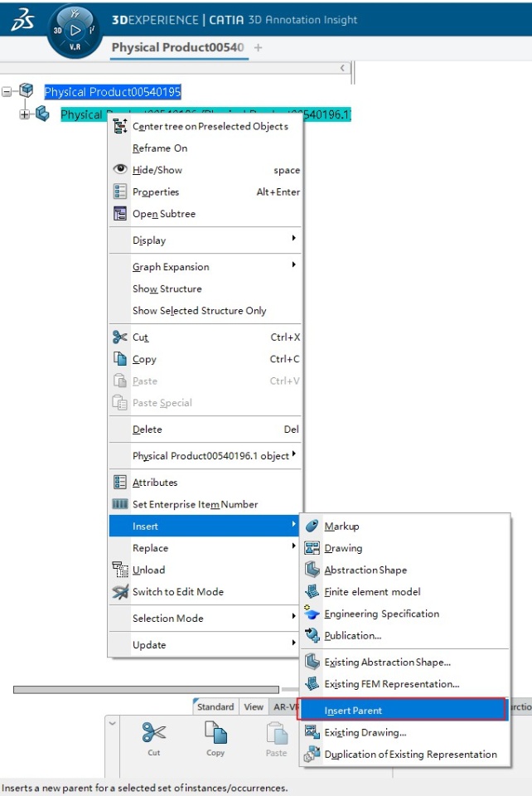Choose Reframe On from context menu
532x796 pixels.
(x=205, y=148)
